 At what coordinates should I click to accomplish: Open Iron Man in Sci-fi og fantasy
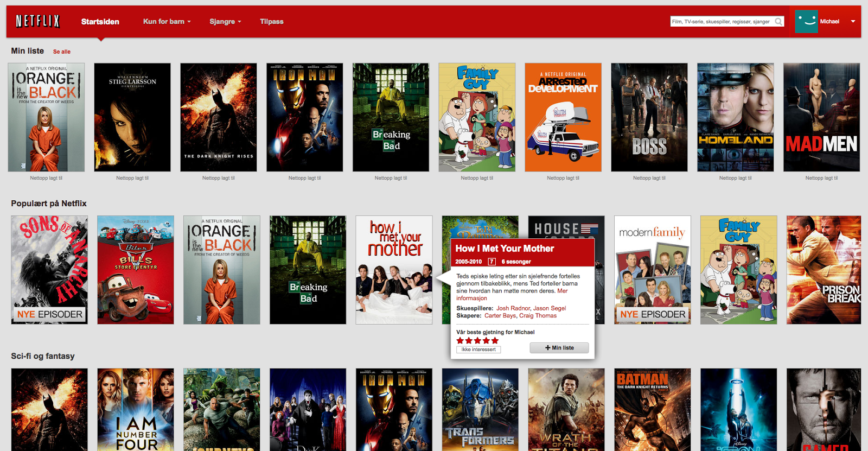394,410
